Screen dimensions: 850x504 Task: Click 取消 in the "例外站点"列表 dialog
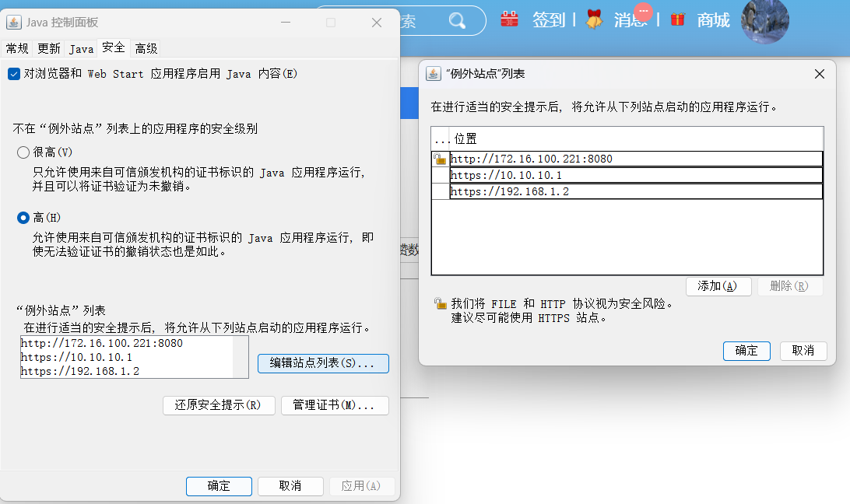pos(803,351)
